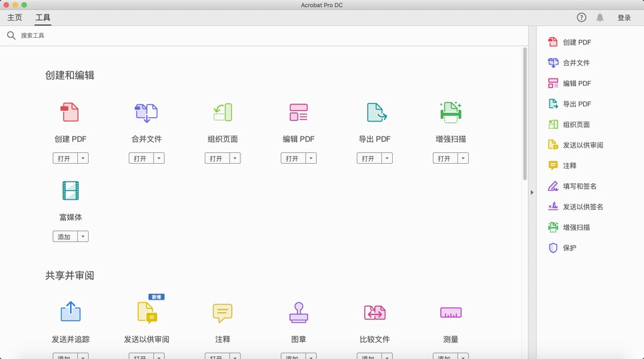Open the dropdown arrow beside 导出 PDF 打开

click(x=387, y=158)
